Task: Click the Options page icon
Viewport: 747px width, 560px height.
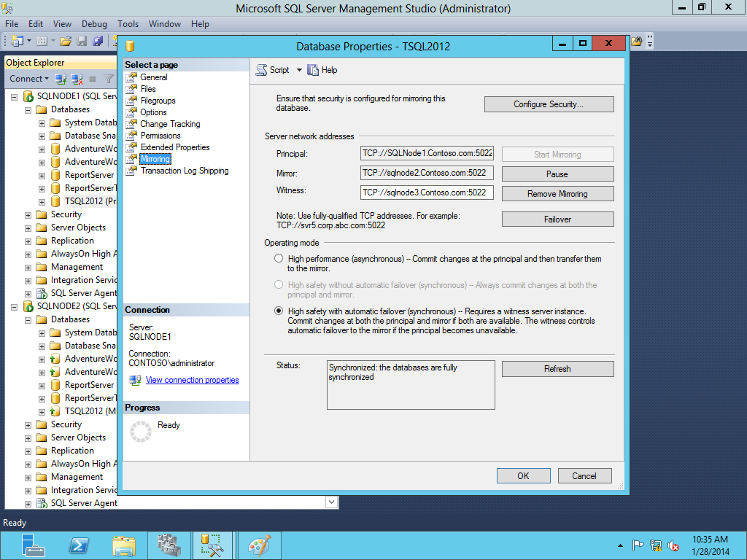Action: tap(131, 112)
